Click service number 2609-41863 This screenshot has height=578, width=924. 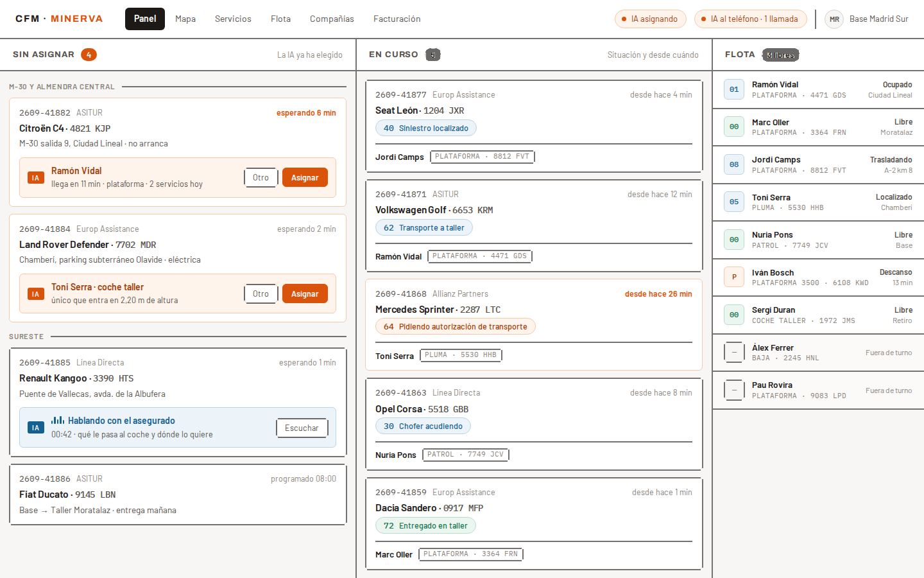tap(401, 392)
